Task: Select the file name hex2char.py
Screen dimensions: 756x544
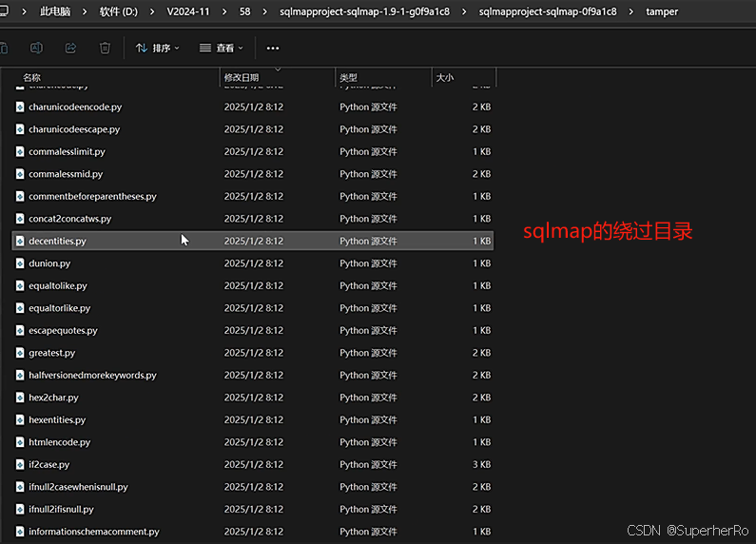Action: pyautogui.click(x=53, y=398)
